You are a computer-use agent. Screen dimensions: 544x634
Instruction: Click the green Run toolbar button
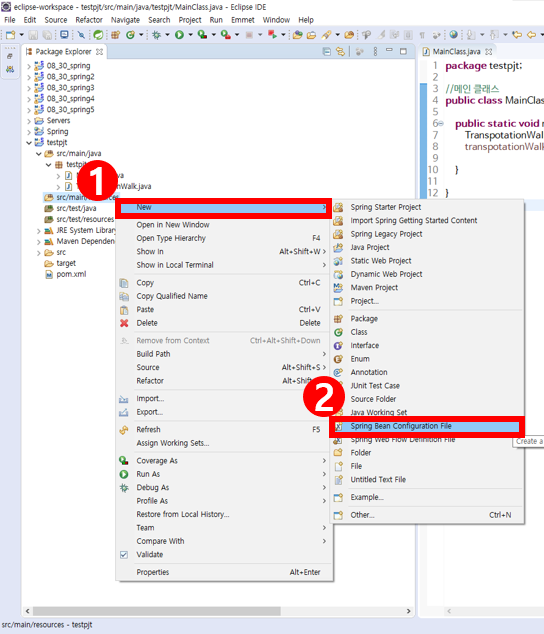179,35
